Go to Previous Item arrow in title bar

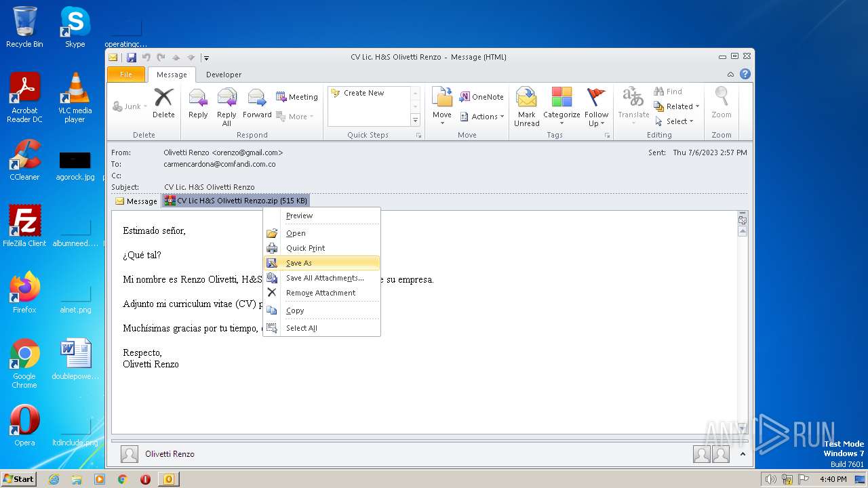point(176,58)
